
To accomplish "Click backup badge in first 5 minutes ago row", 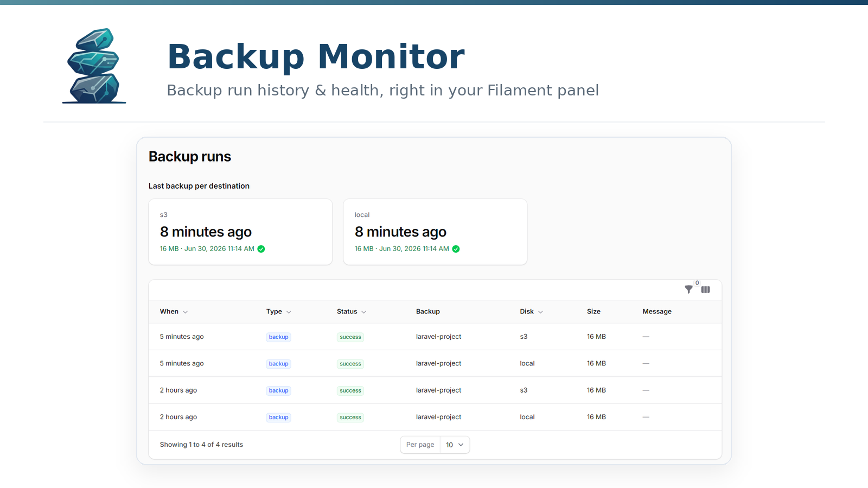I will pos(279,337).
